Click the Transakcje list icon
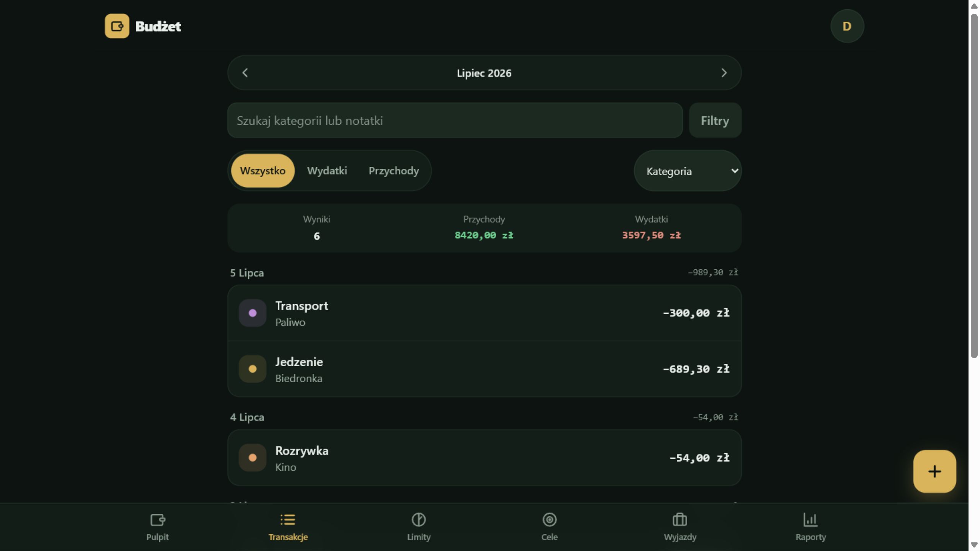The image size is (980, 551). [x=288, y=520]
